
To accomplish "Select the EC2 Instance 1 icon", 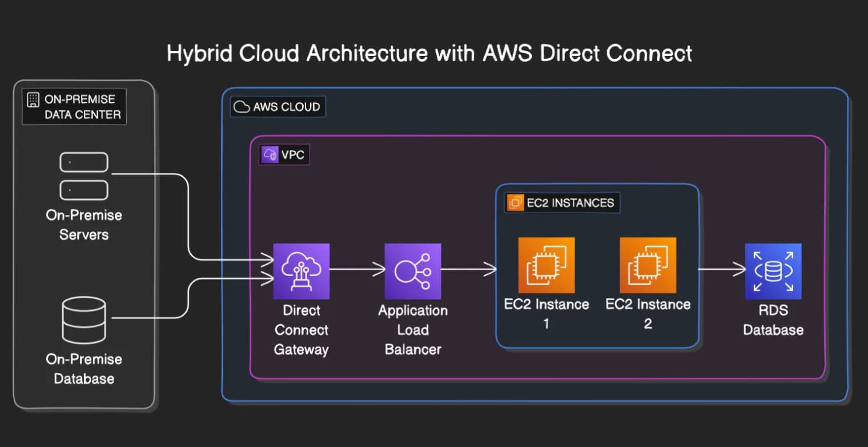I will (x=546, y=265).
